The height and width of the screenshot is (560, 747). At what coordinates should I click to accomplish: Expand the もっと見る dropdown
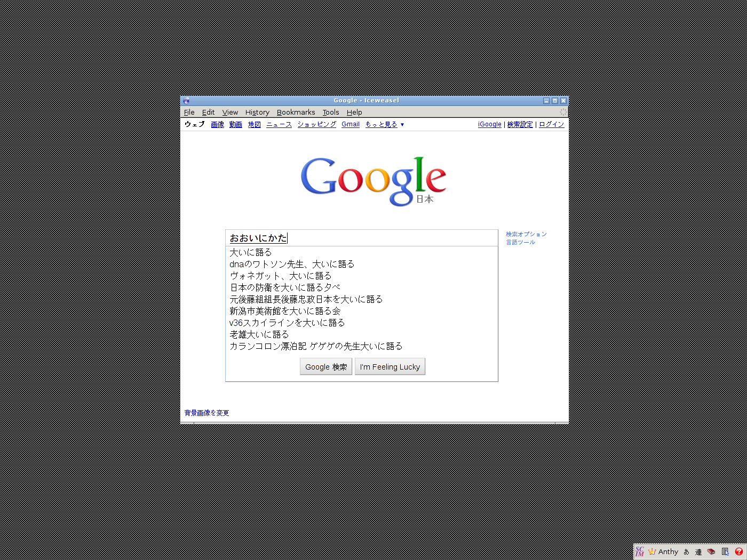click(385, 124)
